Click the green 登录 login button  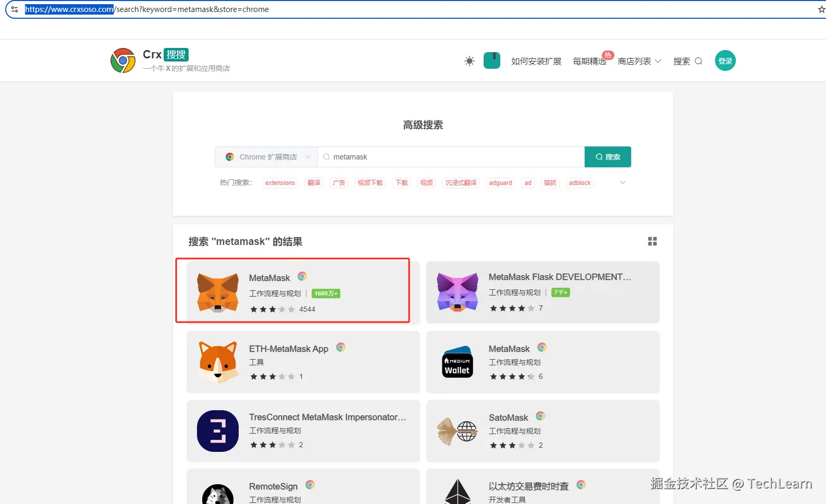click(725, 61)
